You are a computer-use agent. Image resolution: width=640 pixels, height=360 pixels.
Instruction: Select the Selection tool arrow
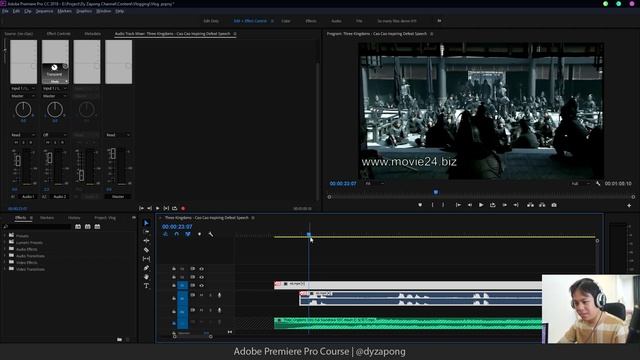tap(146, 223)
